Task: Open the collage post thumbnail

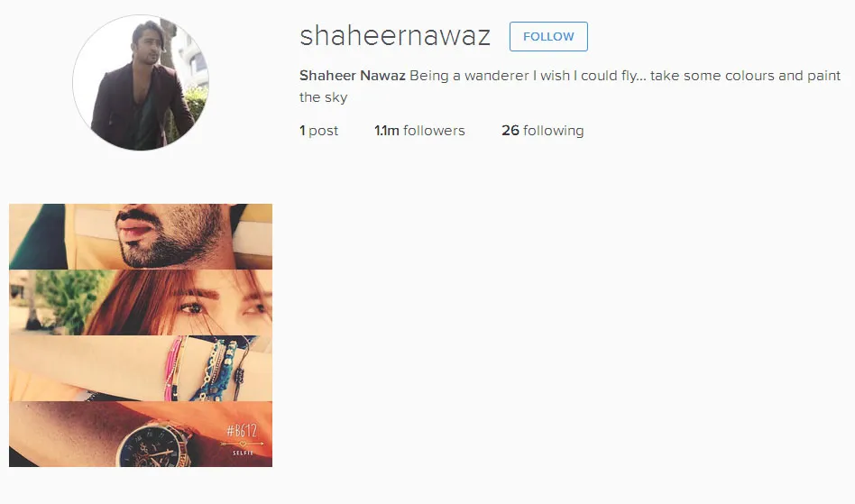Action: pos(141,335)
